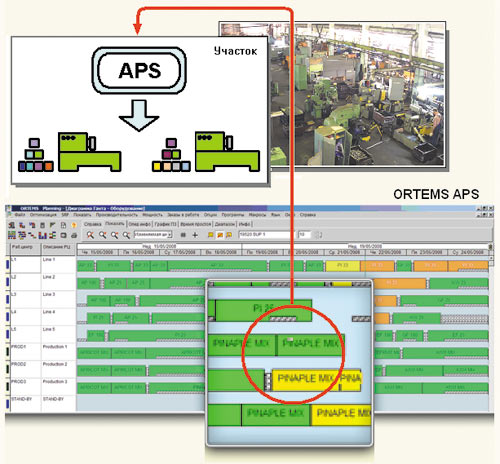This screenshot has height=464, width=500.
Task: Open the scale dropdown next to zoom icons
Action: (153, 235)
